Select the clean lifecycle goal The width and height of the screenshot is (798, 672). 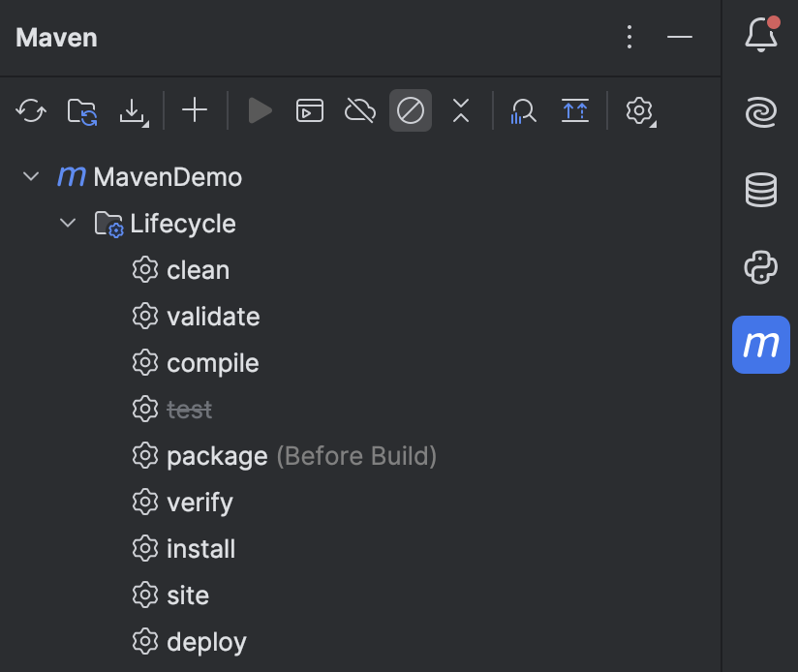[x=198, y=269]
